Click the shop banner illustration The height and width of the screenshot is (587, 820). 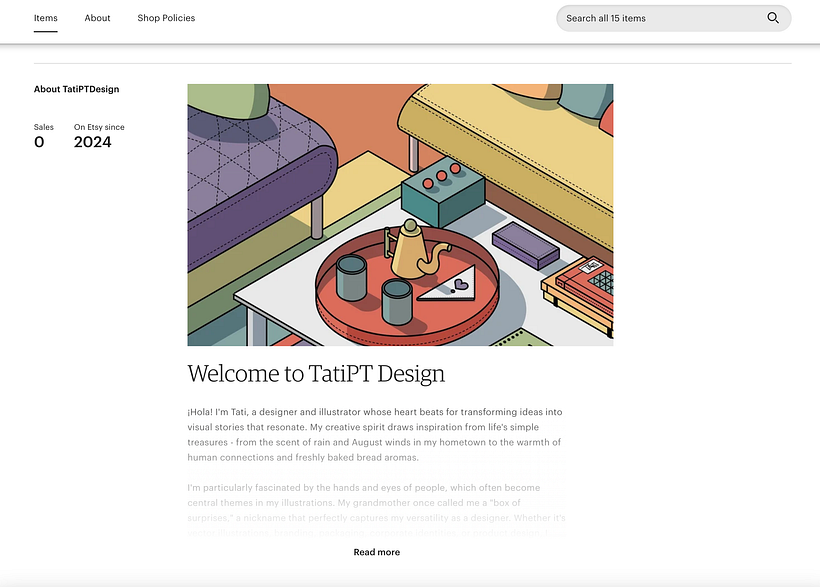(x=400, y=214)
